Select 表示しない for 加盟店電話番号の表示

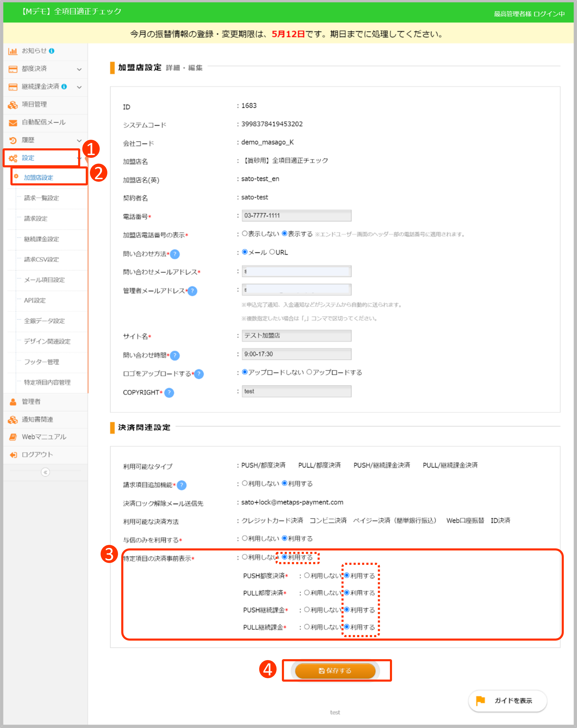245,234
